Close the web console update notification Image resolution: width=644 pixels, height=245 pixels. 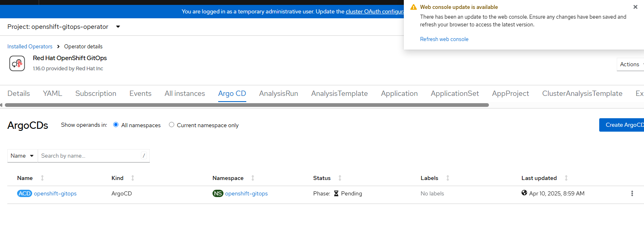[635, 7]
